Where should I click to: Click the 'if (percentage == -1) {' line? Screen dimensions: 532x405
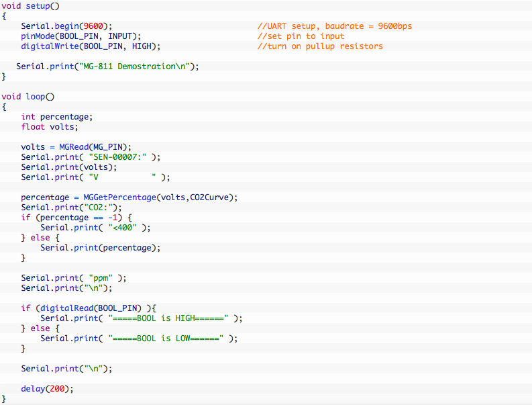pyautogui.click(x=76, y=218)
